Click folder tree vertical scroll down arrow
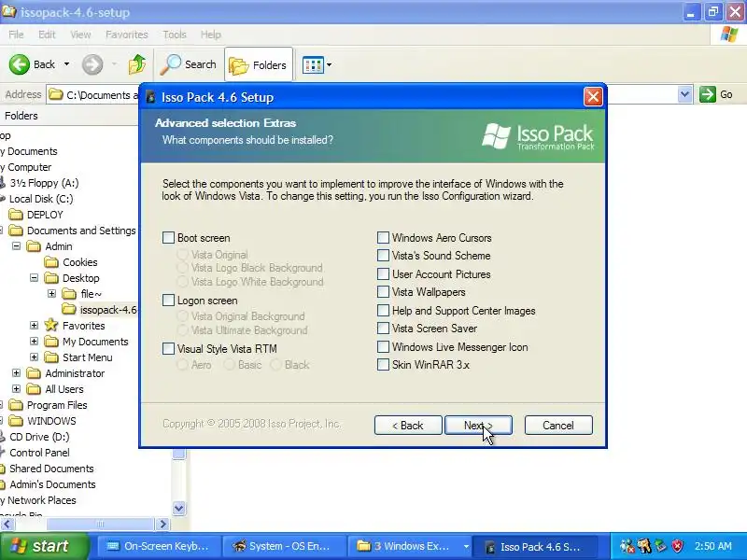The height and width of the screenshot is (560, 747). (178, 508)
